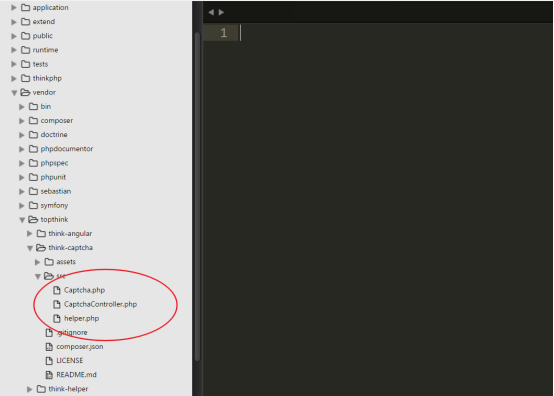Click the CaptchaController.php file icon
The width and height of the screenshot is (554, 396).
[57, 304]
